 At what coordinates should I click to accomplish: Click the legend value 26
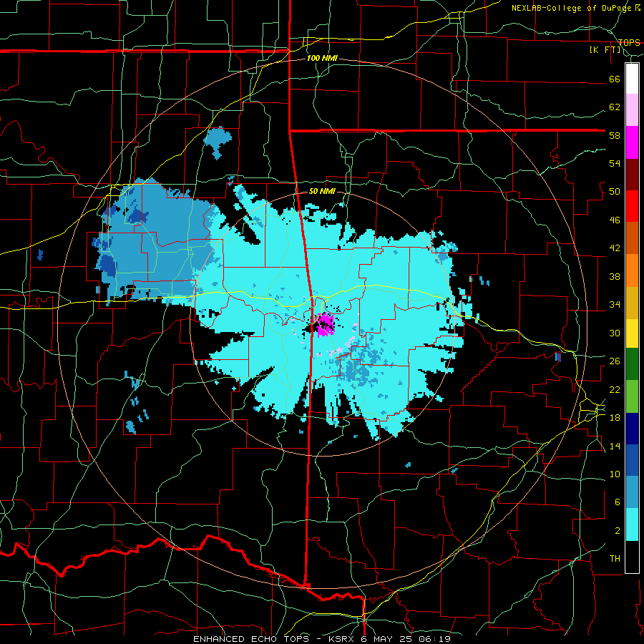pos(615,361)
